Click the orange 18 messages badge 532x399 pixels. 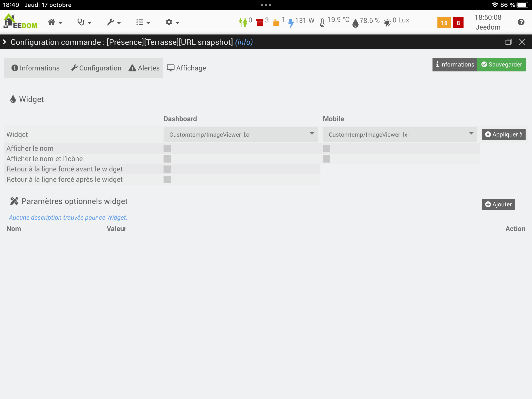[444, 23]
